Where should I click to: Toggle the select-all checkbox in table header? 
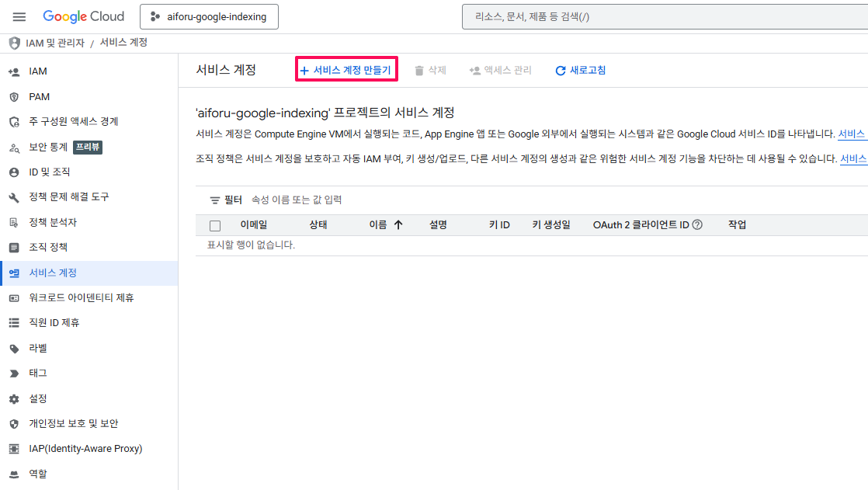click(x=215, y=226)
